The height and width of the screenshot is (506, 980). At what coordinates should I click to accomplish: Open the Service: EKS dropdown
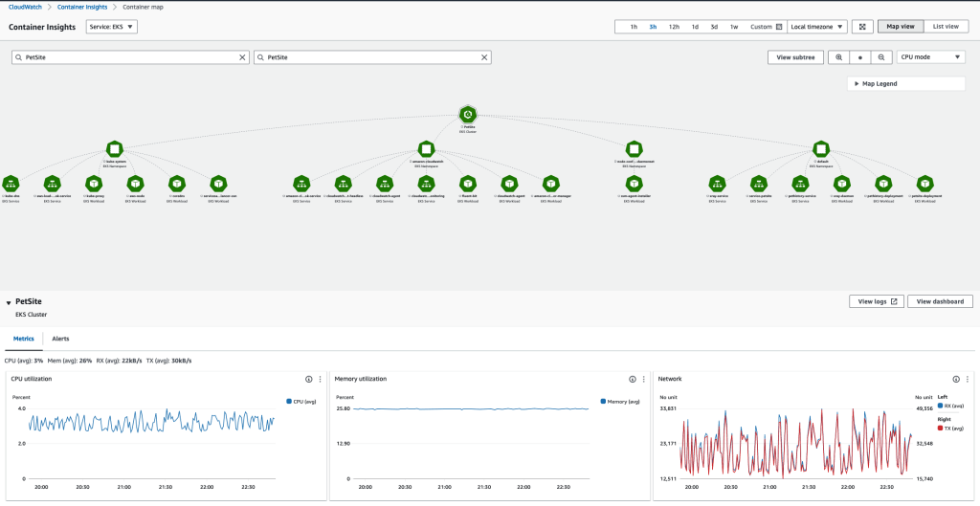point(112,27)
